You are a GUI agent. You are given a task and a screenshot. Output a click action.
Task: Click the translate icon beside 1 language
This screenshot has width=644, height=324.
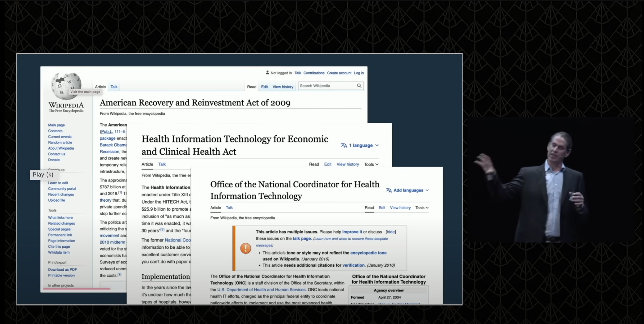[x=344, y=145]
